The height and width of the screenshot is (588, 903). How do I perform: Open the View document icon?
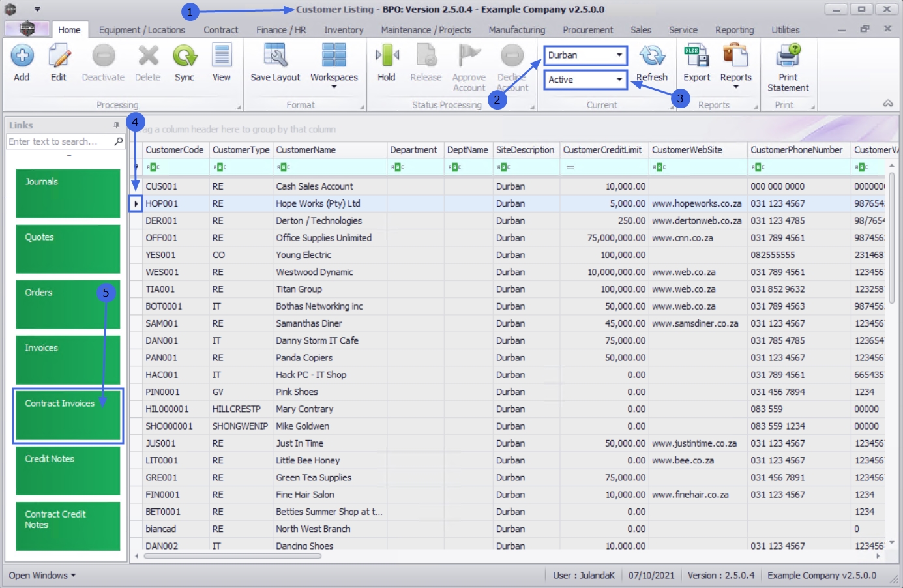[x=222, y=57]
